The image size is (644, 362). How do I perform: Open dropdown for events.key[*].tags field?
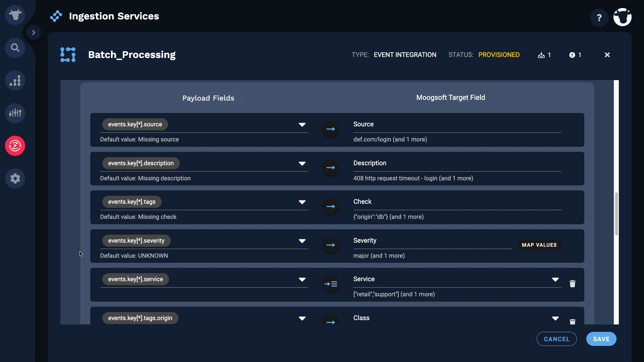coord(302,202)
